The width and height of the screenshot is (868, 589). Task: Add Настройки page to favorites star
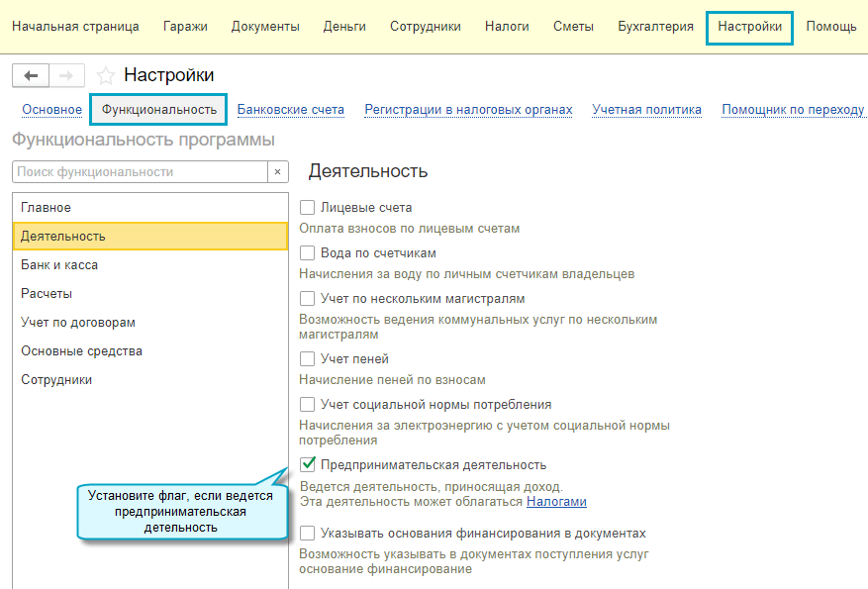tap(105, 75)
